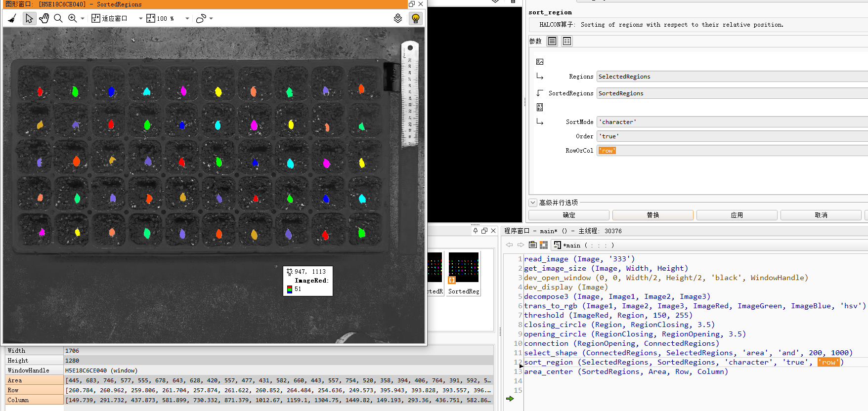Open the 适应窗口 fit-window dropdown
Screen dimensions: 868x411
tap(141, 19)
